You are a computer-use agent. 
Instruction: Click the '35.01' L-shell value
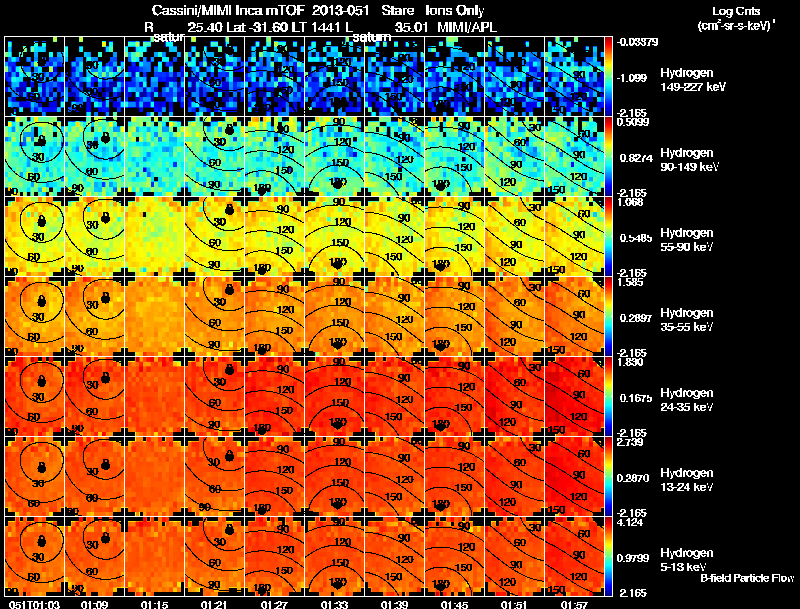411,27
